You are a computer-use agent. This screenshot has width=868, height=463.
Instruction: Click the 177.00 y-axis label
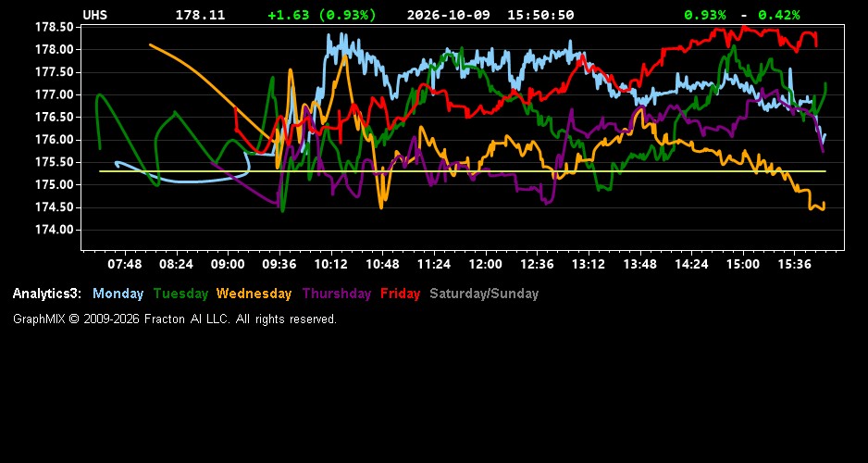pyautogui.click(x=55, y=94)
